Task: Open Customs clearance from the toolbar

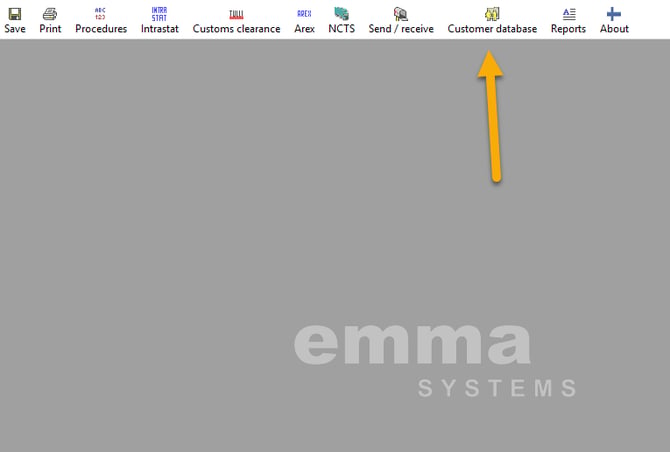Action: coord(236,20)
